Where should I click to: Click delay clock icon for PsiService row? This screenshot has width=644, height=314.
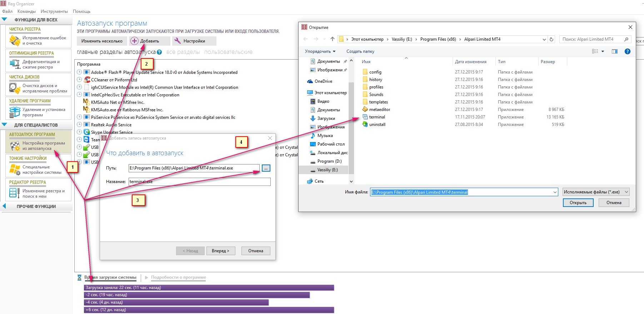[x=79, y=117]
